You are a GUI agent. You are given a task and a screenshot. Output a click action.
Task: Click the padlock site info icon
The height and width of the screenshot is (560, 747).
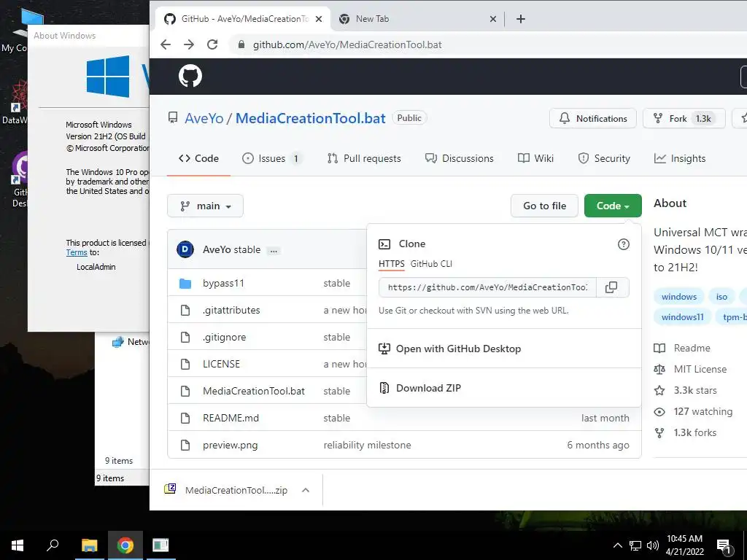[241, 44]
